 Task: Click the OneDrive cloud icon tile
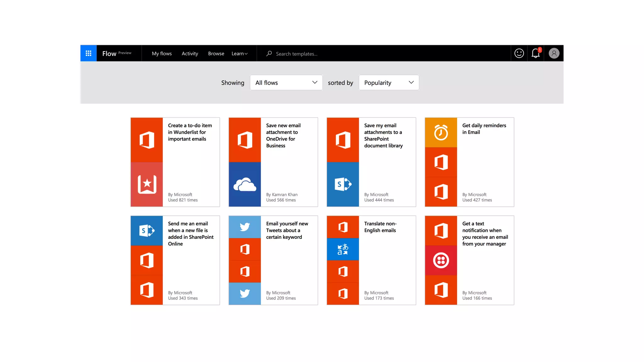(245, 184)
